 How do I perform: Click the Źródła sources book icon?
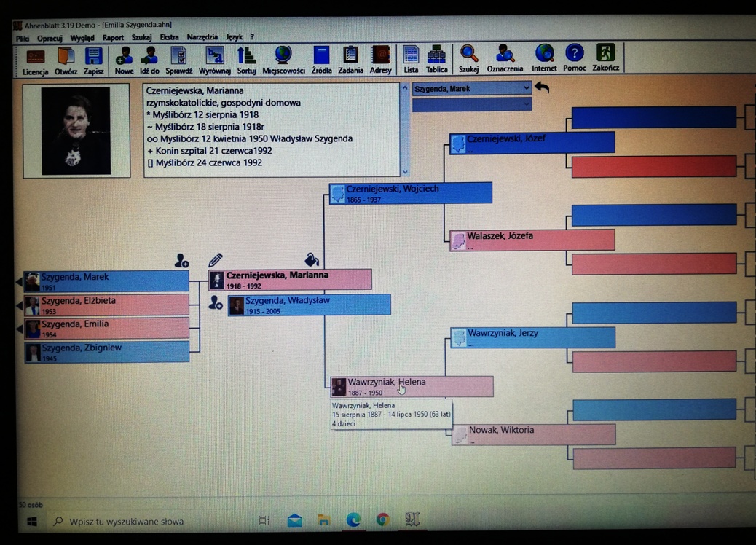321,59
